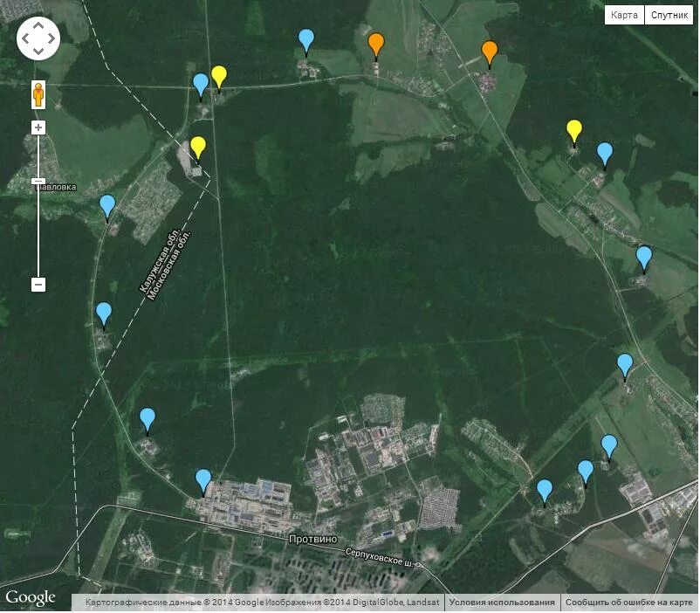Screen dimensions: 700x613
Task: Click the zoom out (−) button
Action: (x=38, y=283)
